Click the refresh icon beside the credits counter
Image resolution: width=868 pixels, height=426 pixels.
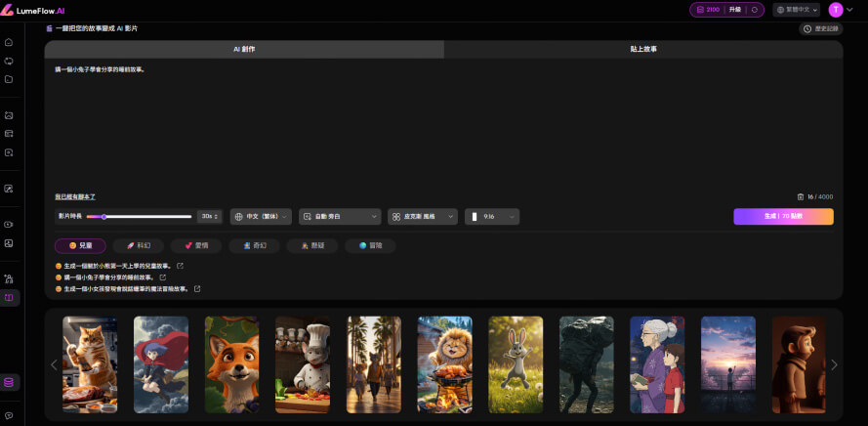click(754, 10)
